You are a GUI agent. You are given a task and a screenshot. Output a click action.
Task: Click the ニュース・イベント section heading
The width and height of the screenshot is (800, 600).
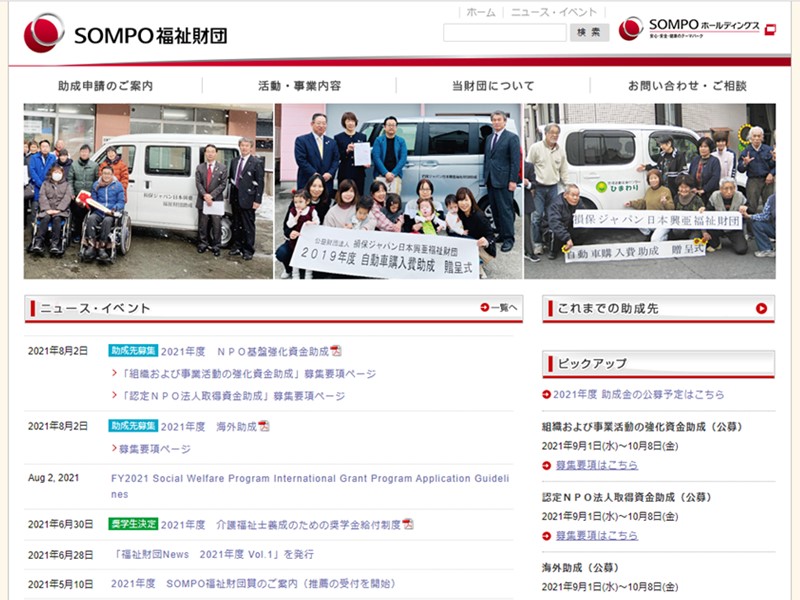95,308
